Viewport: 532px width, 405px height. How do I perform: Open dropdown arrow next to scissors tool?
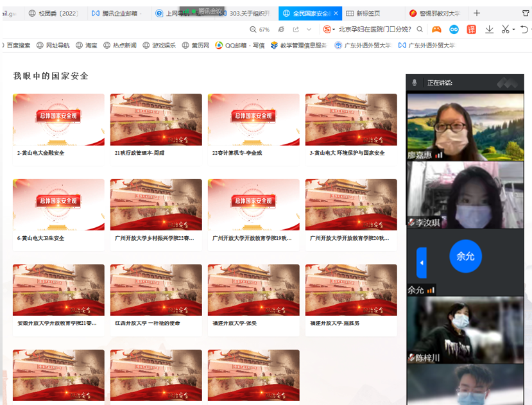point(513,30)
